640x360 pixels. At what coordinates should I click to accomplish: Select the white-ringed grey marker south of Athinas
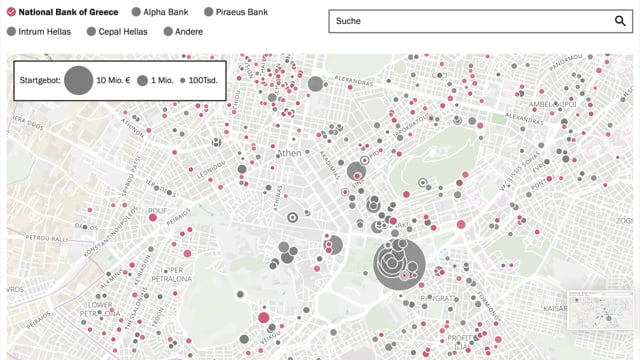pyautogui.click(x=292, y=218)
